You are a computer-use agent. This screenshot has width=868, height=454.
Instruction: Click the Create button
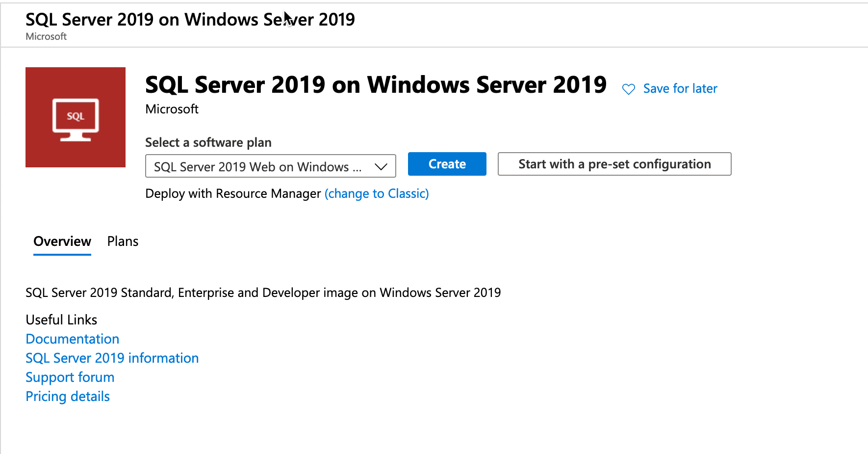click(446, 164)
